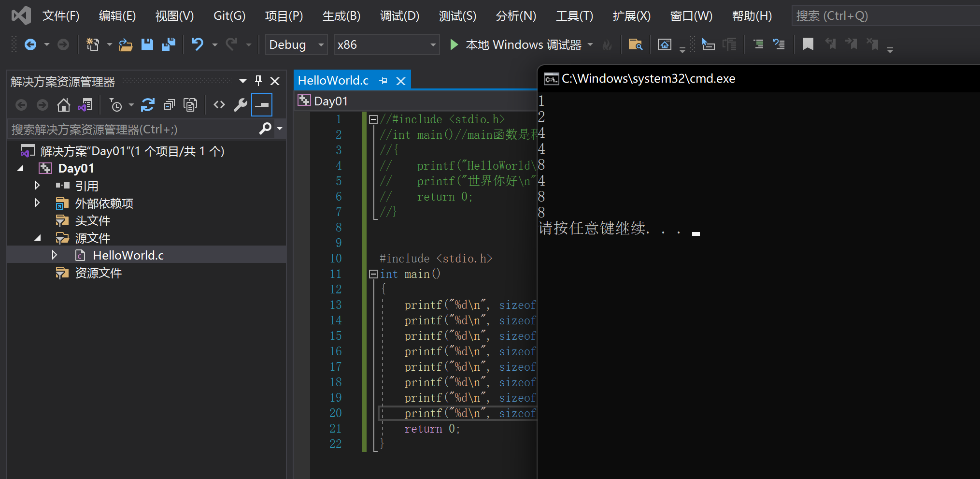Click the bookmark icon in the toolbar
The width and height of the screenshot is (980, 479).
pos(808,44)
